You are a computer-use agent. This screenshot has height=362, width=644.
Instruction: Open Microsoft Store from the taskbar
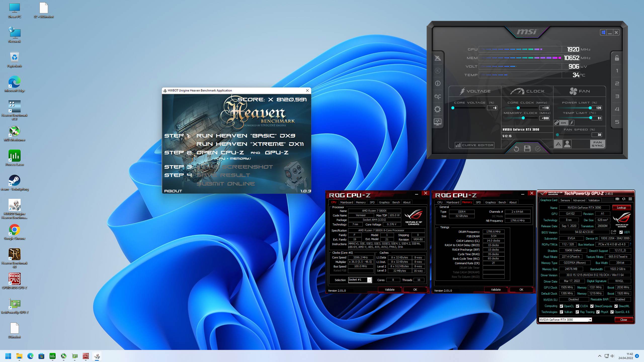click(x=41, y=356)
